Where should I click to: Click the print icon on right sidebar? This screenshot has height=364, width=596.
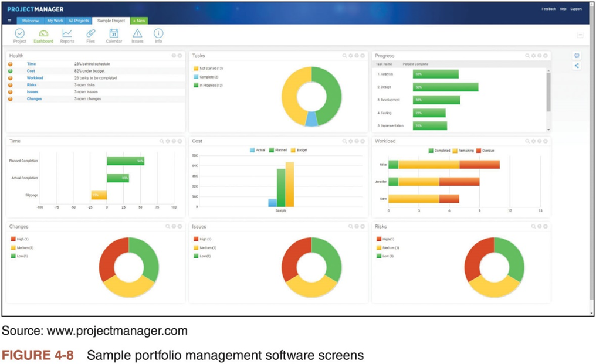point(577,56)
